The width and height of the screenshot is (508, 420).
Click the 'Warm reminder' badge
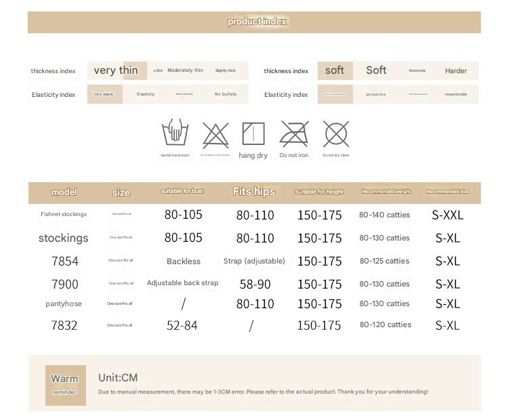click(x=65, y=384)
